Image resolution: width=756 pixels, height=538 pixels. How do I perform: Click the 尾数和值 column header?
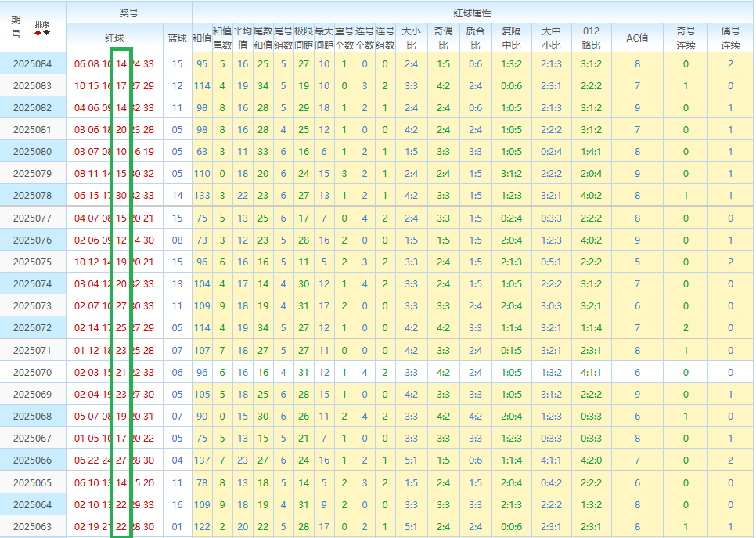point(263,38)
